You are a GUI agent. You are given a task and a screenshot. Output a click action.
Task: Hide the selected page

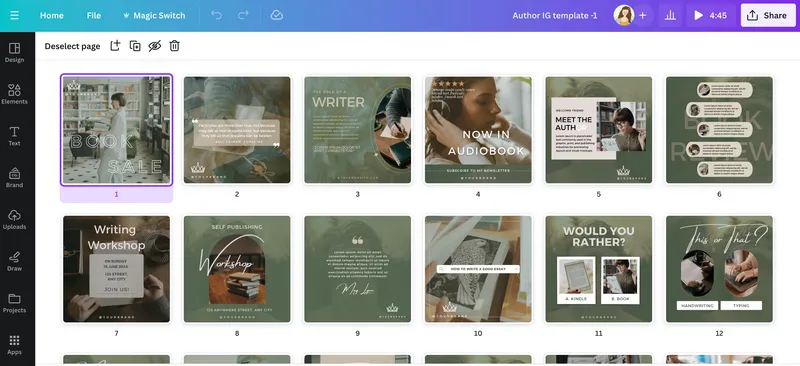tap(155, 46)
